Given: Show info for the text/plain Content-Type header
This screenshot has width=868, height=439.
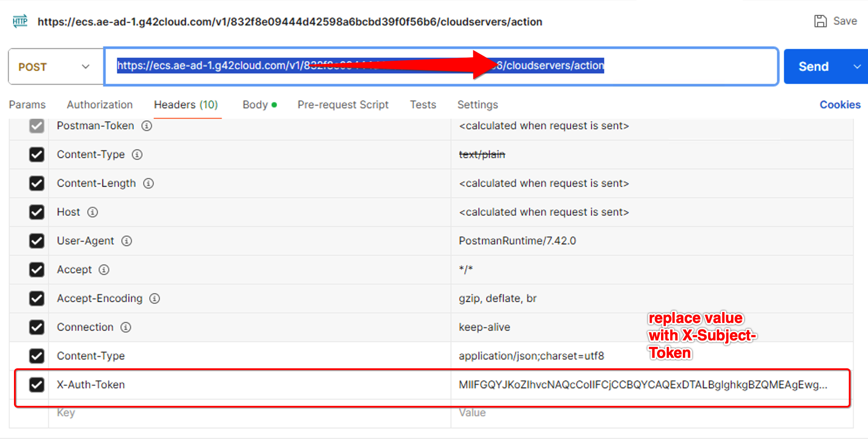Looking at the screenshot, I should coord(137,154).
